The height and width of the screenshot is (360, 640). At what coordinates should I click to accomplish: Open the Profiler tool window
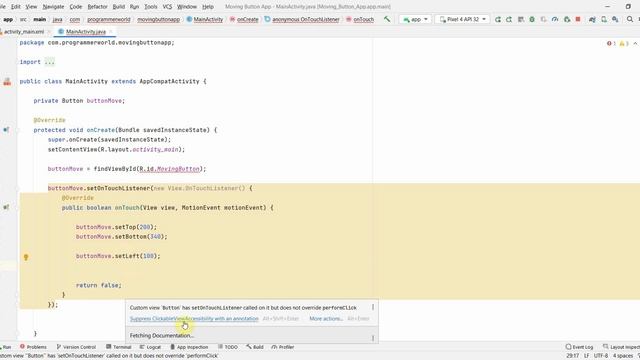(283, 347)
